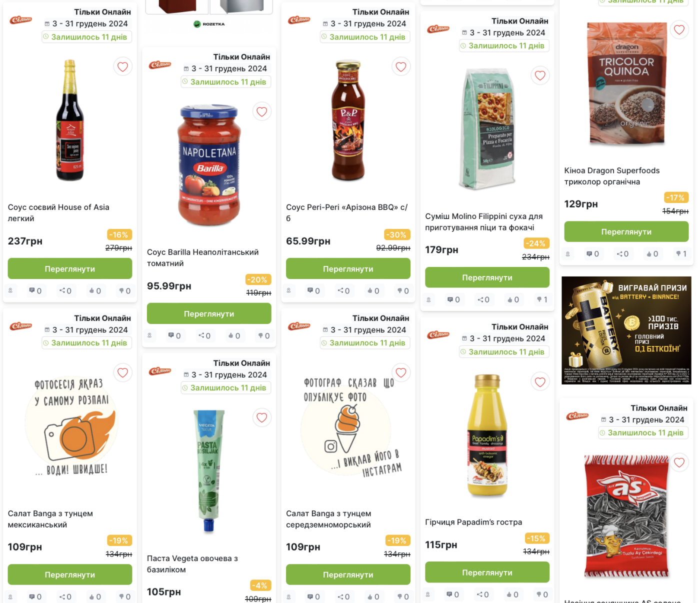Screen dimensions: 700x603
Task: Click comment icon on Papadim's mustard card
Action: click(x=453, y=594)
